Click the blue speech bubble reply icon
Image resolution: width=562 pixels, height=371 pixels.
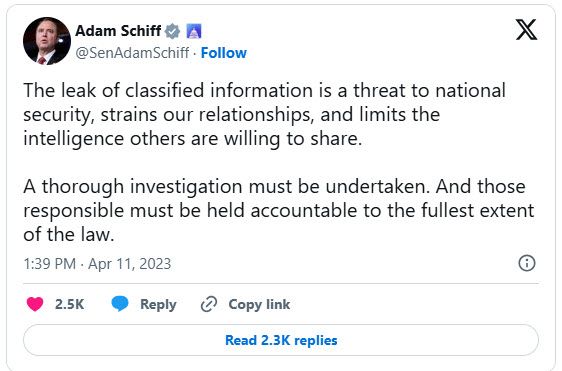(x=120, y=304)
